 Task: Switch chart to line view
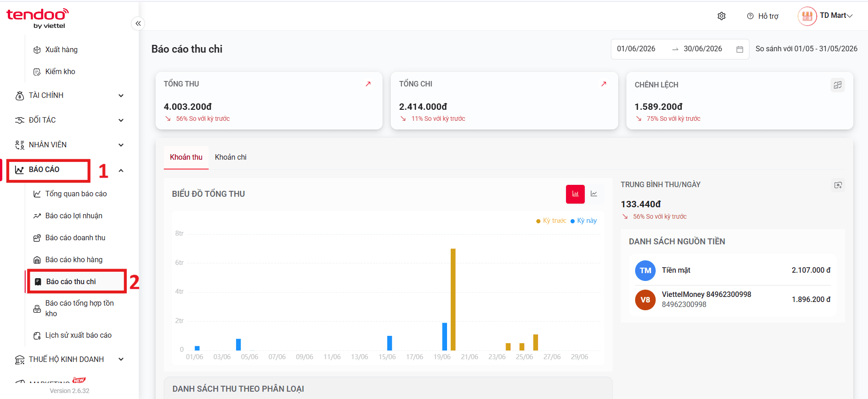tap(594, 194)
